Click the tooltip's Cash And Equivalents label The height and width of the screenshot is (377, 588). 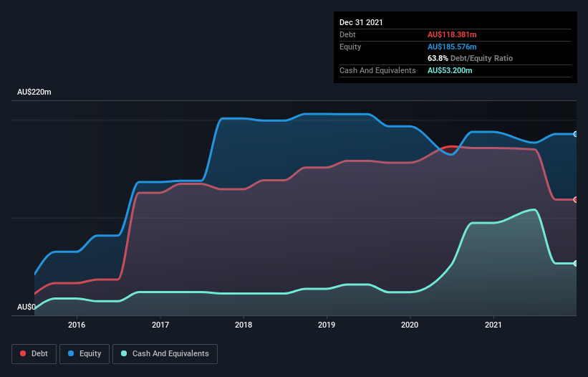[x=377, y=70]
